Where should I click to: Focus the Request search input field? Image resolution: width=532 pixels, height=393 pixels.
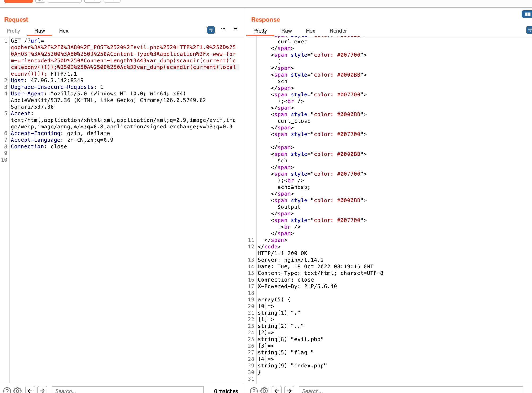point(128,390)
